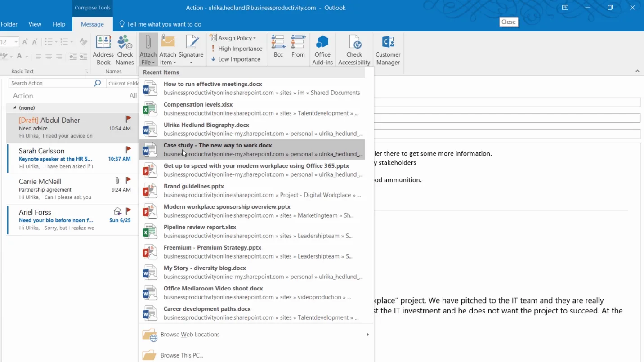Attach the Office 365 modern workplace pptx
Viewport: 644px width, 362px height.
[252, 170]
